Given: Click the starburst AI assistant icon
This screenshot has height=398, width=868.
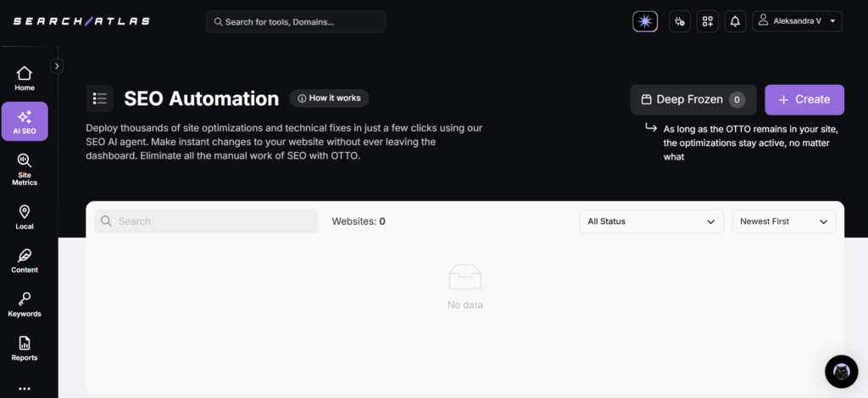Looking at the screenshot, I should pos(645,21).
